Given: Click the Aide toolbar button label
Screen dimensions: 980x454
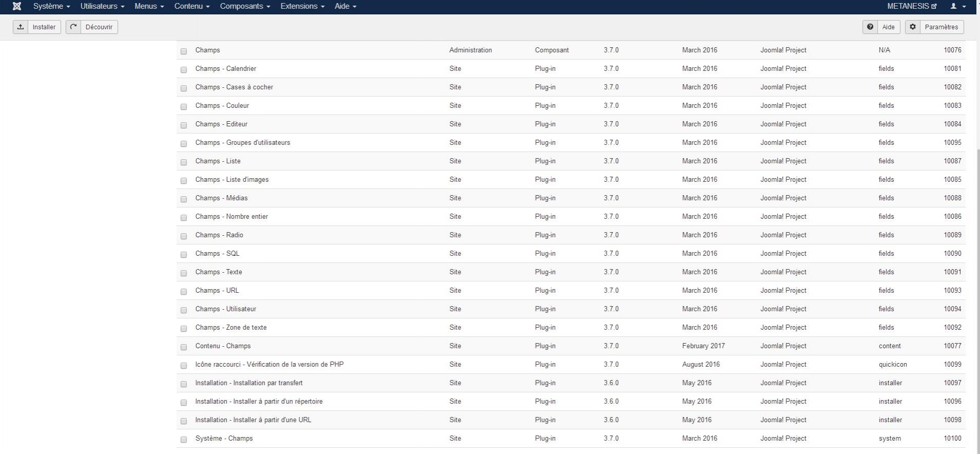Looking at the screenshot, I should tap(888, 27).
